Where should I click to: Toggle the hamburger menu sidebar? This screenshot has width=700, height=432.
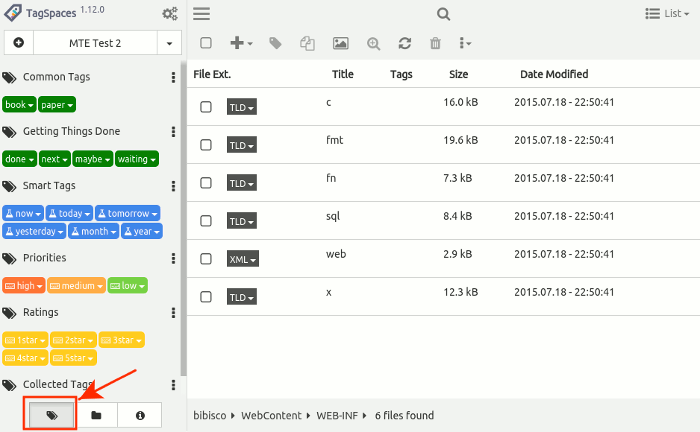tap(201, 14)
